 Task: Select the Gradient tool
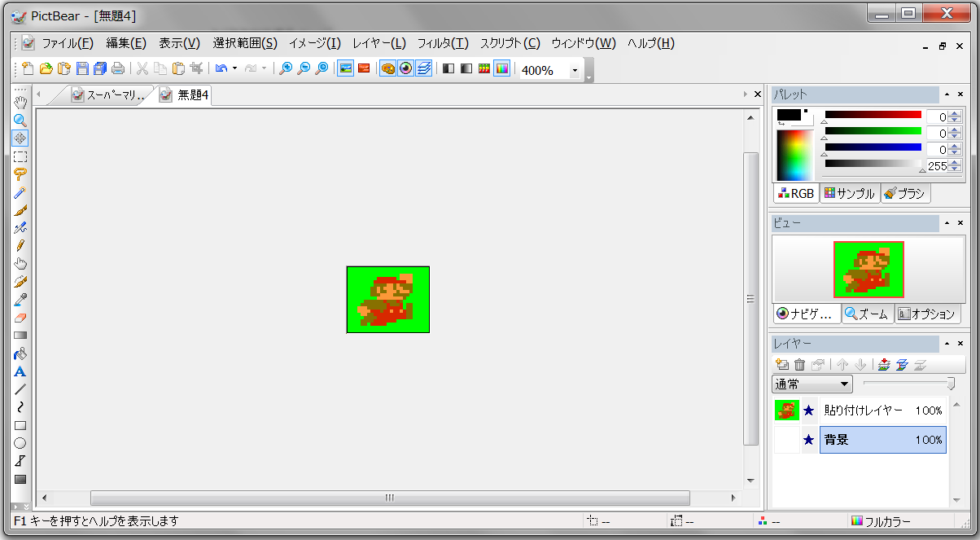20,336
